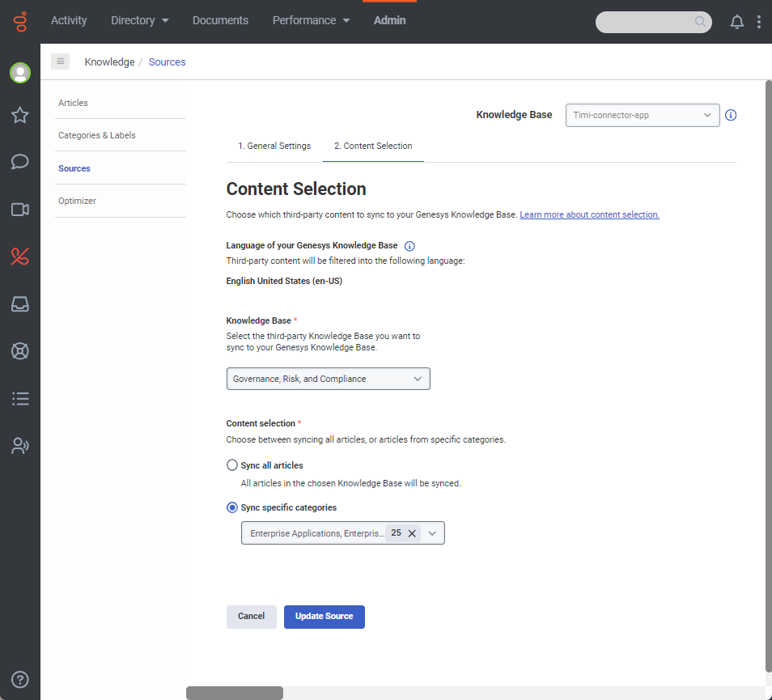Open the video camera icon
The height and width of the screenshot is (700, 772).
click(20, 210)
